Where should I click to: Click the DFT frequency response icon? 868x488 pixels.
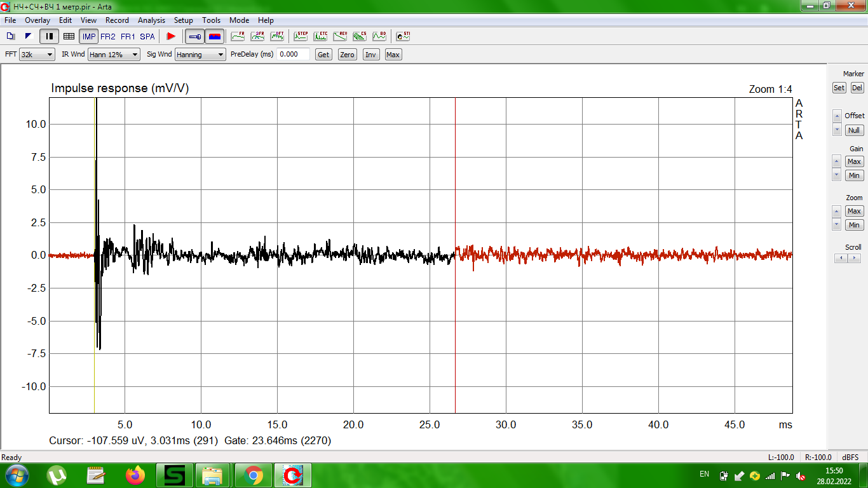(278, 36)
